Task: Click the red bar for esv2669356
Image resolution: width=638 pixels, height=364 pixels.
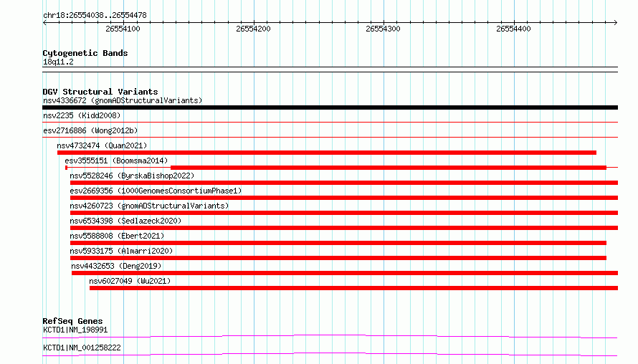Action: point(344,198)
